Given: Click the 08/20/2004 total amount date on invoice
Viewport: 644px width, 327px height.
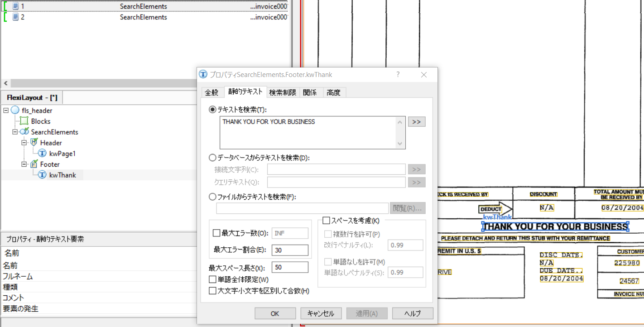Looking at the screenshot, I should click(622, 208).
